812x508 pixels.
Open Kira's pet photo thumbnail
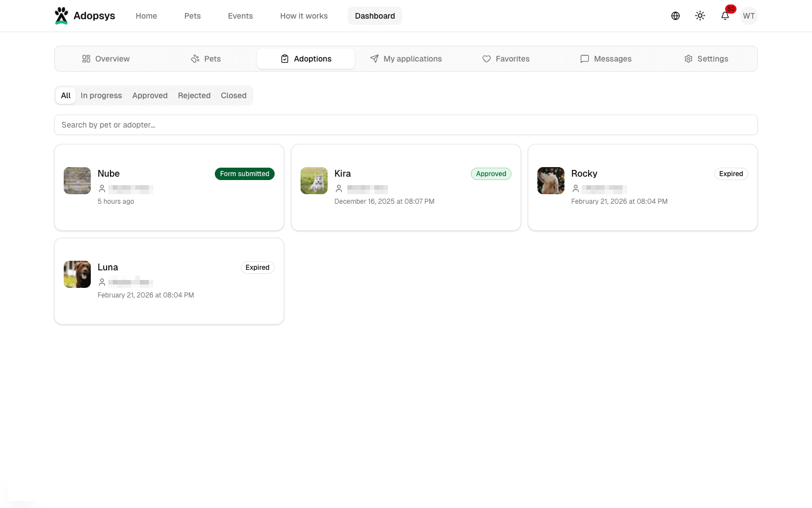click(314, 181)
